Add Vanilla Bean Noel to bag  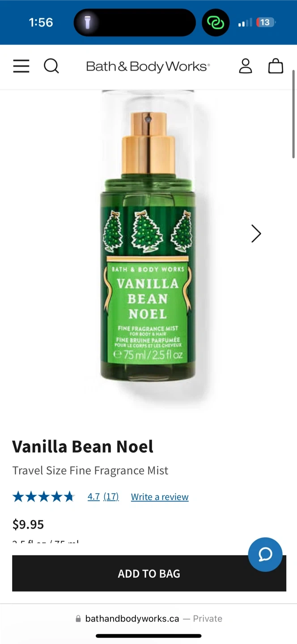(149, 573)
